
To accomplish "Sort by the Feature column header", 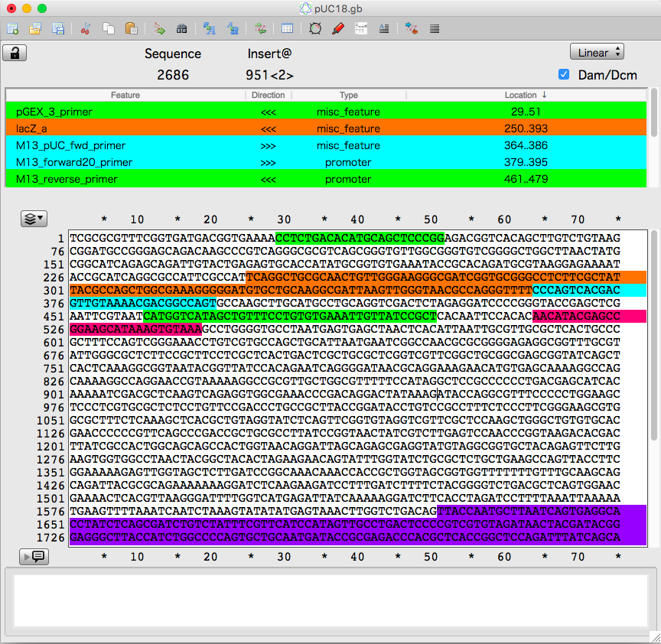I will pos(125,95).
